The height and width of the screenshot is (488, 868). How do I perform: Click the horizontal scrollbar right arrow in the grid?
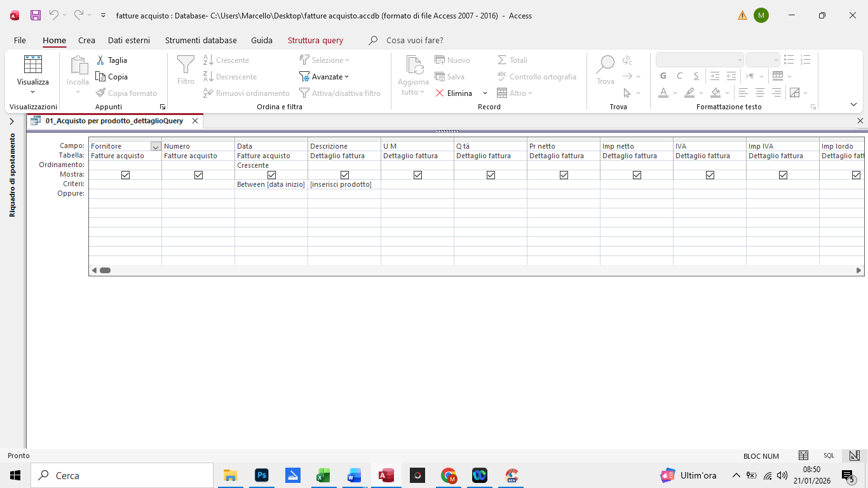pos(859,270)
